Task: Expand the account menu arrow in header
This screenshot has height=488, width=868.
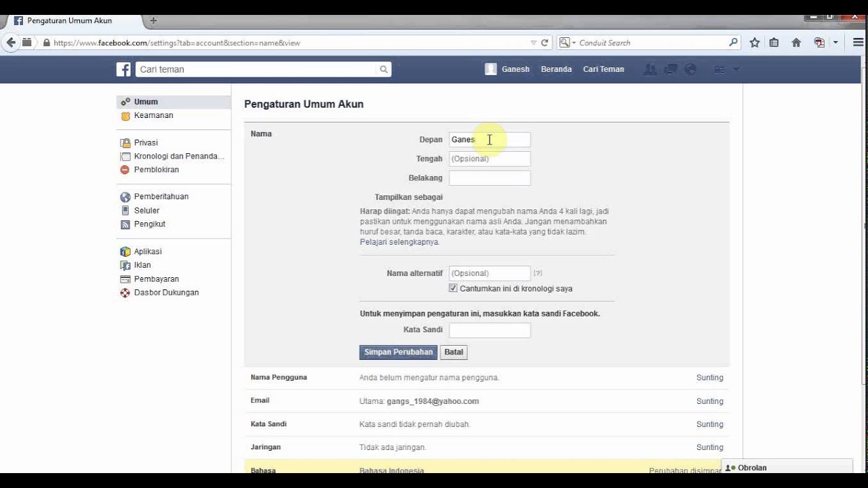Action: [x=736, y=69]
